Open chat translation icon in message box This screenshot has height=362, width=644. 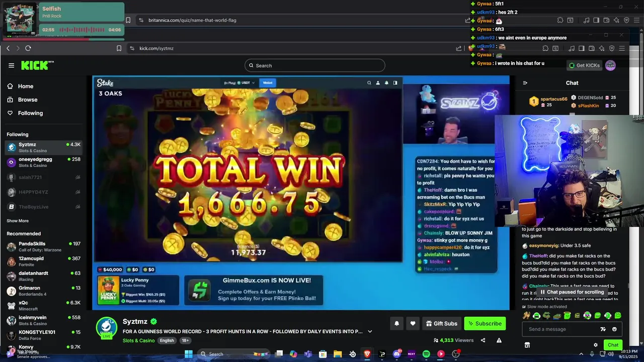[603, 329]
